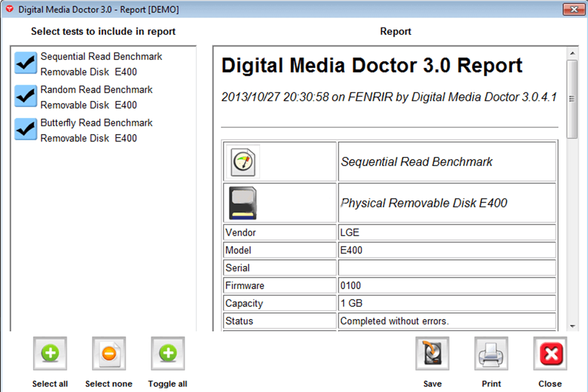The height and width of the screenshot is (392, 588).
Task: Select 'Random Read Benchmark' text in the test list
Action: click(96, 89)
